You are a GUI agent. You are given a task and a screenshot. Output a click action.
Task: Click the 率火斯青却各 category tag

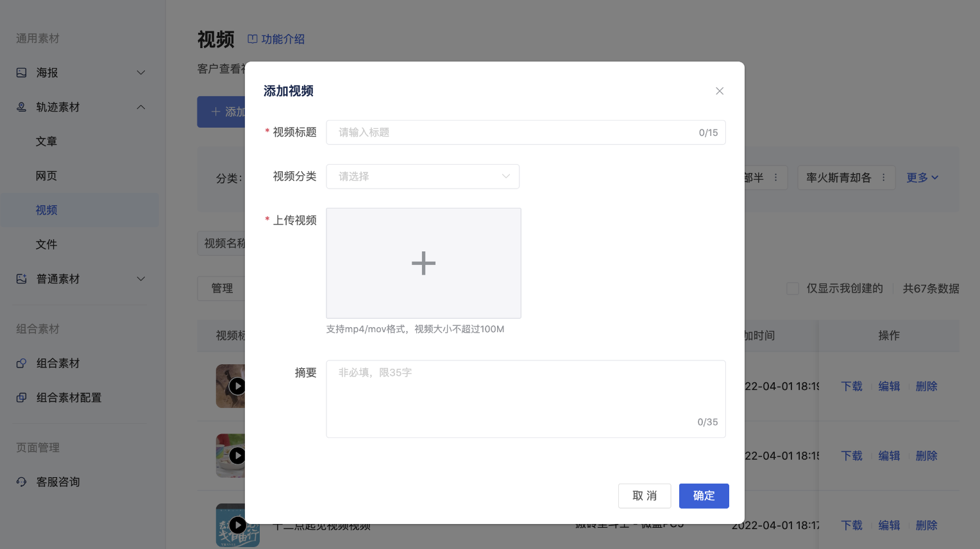[838, 178]
